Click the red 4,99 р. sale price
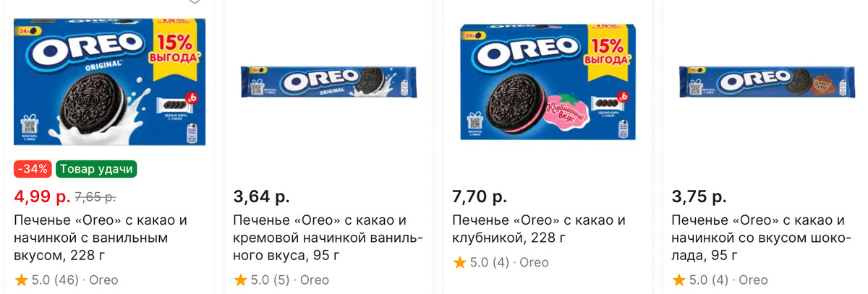The image size is (868, 294). (x=43, y=196)
